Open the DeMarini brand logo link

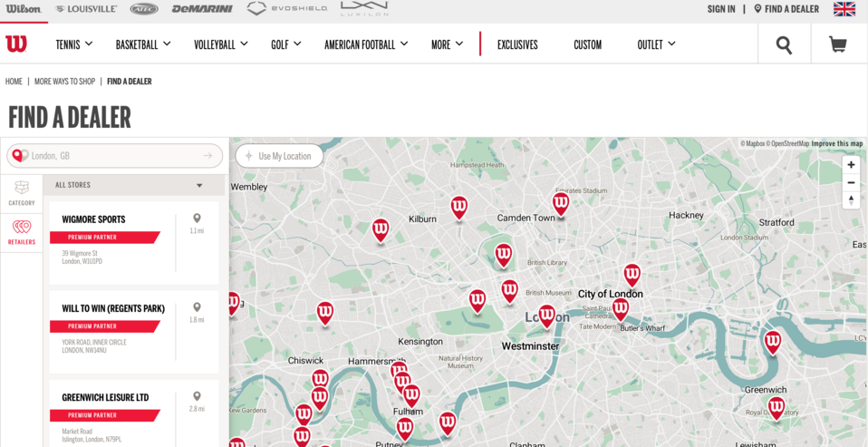click(202, 9)
